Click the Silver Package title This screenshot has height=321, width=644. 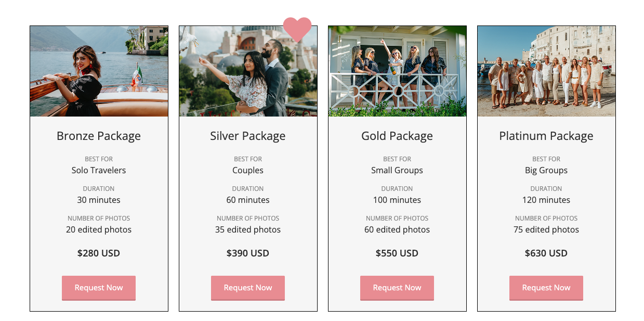tap(248, 136)
